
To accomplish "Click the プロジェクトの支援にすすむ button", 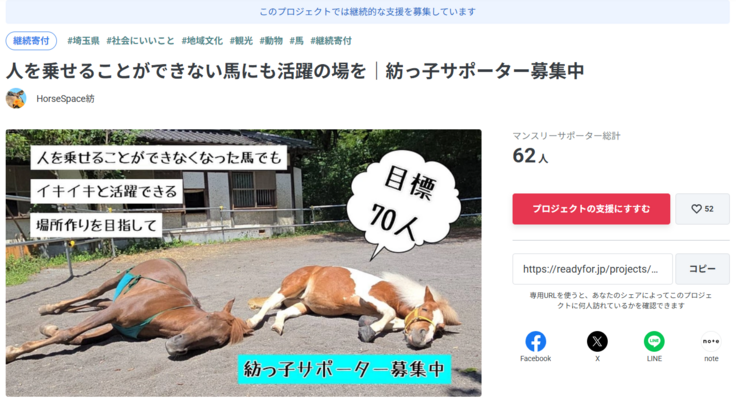I will click(x=591, y=209).
